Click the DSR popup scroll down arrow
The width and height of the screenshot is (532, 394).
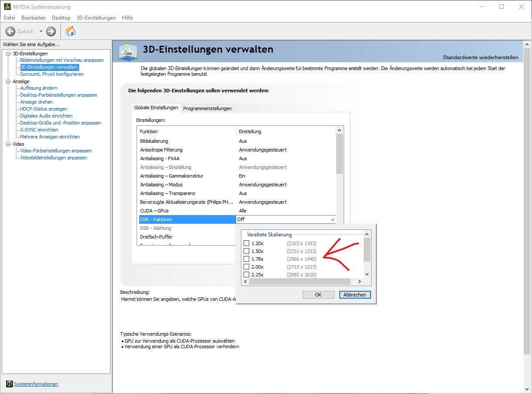367,274
